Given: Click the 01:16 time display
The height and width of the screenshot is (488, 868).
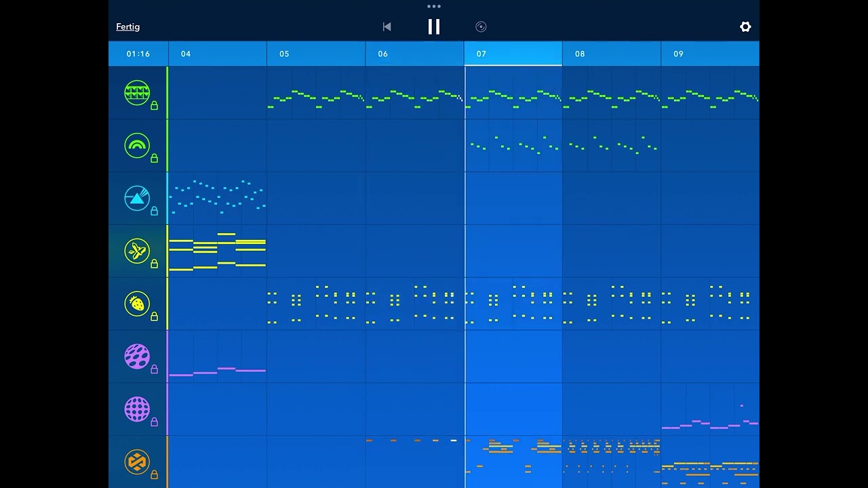Looking at the screenshot, I should point(138,54).
